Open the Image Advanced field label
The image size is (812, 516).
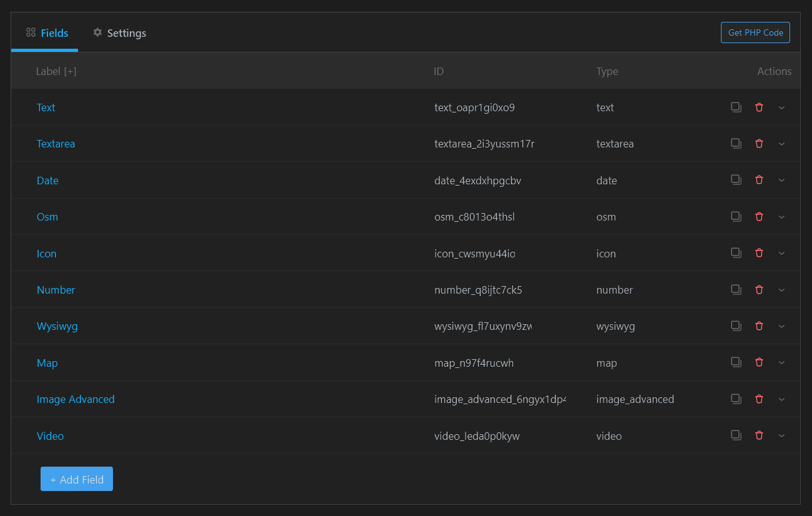(x=76, y=399)
